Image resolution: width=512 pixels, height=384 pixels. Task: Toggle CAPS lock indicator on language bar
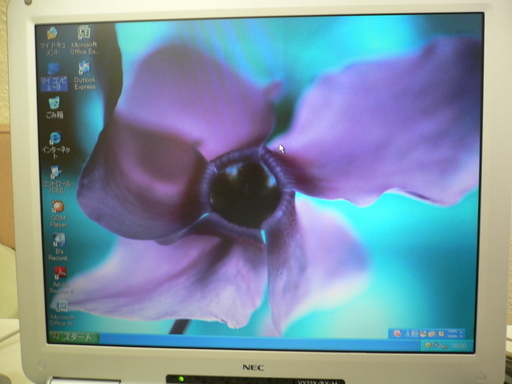click(453, 331)
